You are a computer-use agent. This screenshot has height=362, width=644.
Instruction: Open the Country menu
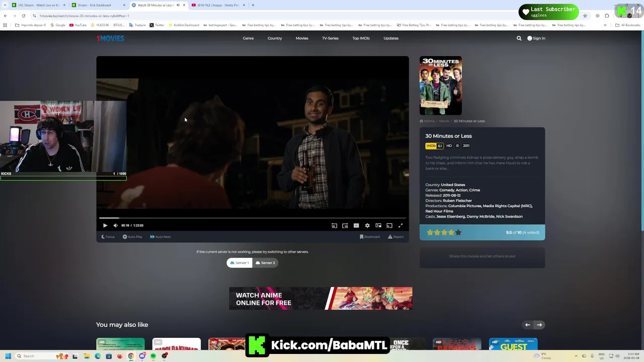pos(275,38)
